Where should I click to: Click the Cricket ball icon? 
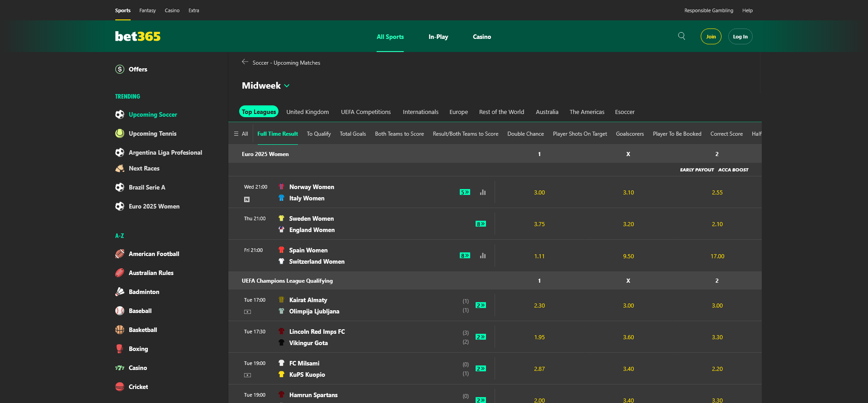coord(120,387)
